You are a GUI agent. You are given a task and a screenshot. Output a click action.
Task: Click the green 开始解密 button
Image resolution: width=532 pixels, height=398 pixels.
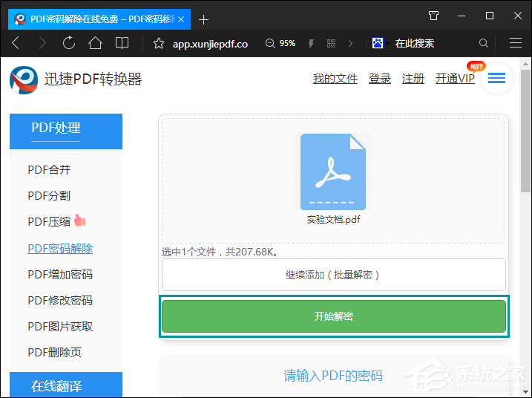tap(333, 316)
